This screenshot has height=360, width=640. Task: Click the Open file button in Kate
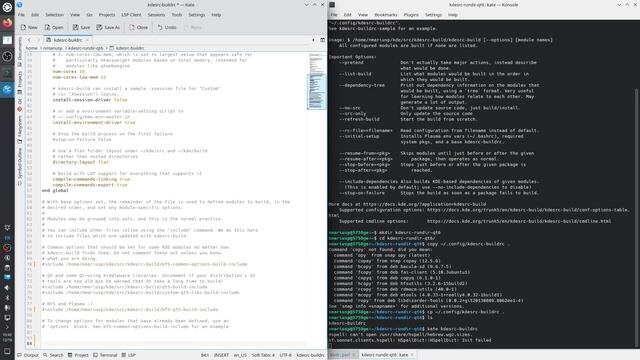click(54, 27)
